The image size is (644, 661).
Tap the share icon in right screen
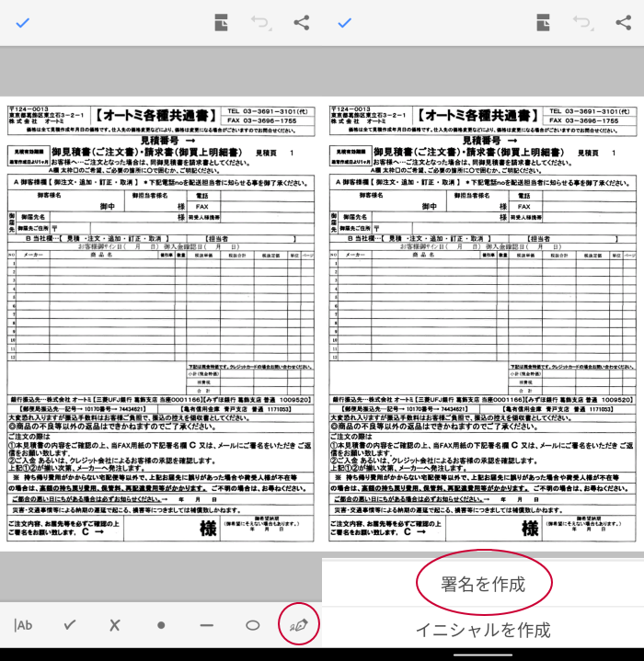click(x=624, y=23)
